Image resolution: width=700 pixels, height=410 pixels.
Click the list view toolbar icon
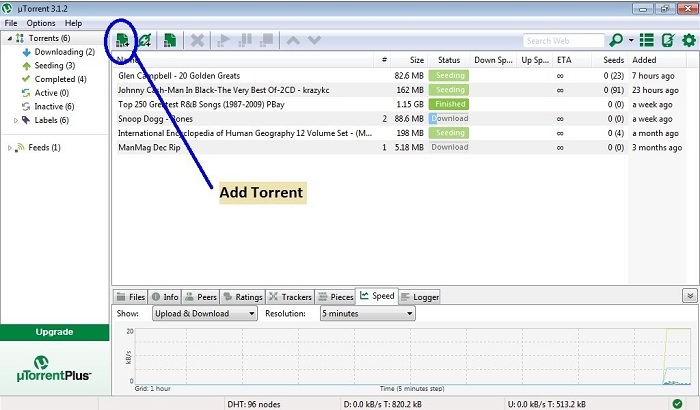(646, 40)
